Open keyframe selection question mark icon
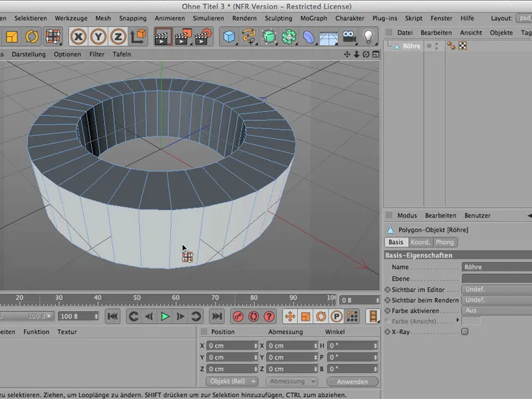Viewport: 532px width, 399px height. point(269,317)
